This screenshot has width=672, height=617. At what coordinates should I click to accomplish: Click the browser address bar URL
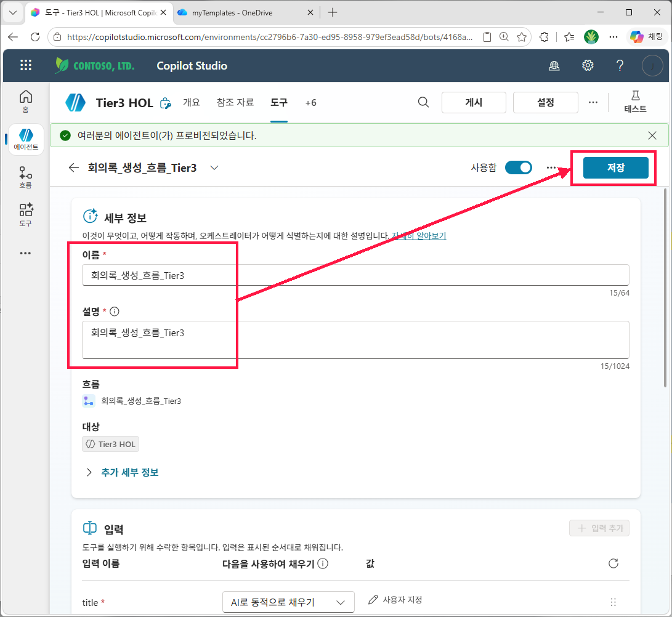pyautogui.click(x=269, y=38)
